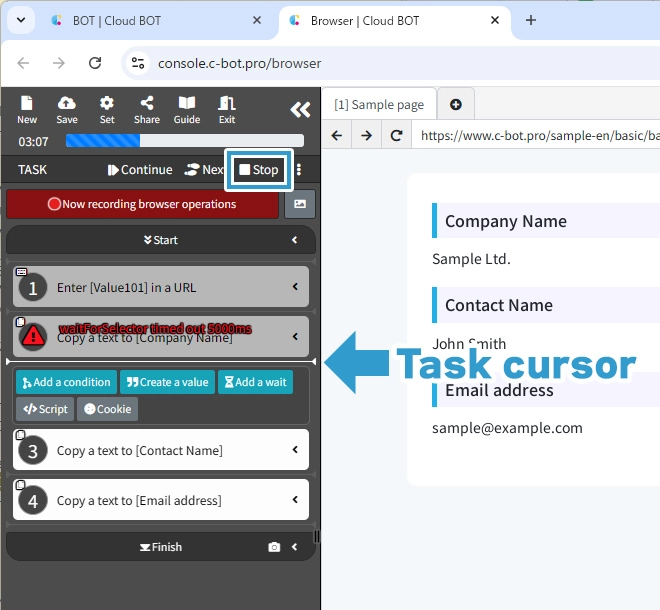Collapse the side panel with double chevron

coord(300,110)
